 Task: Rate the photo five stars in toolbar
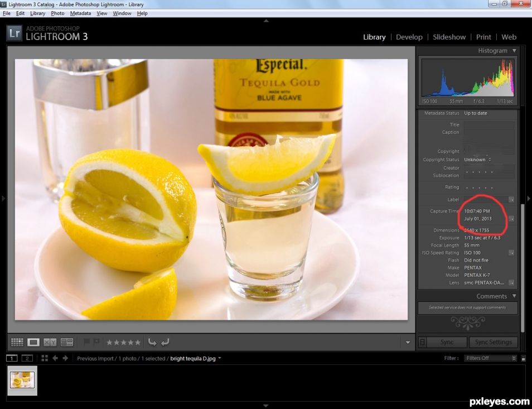[x=137, y=343]
